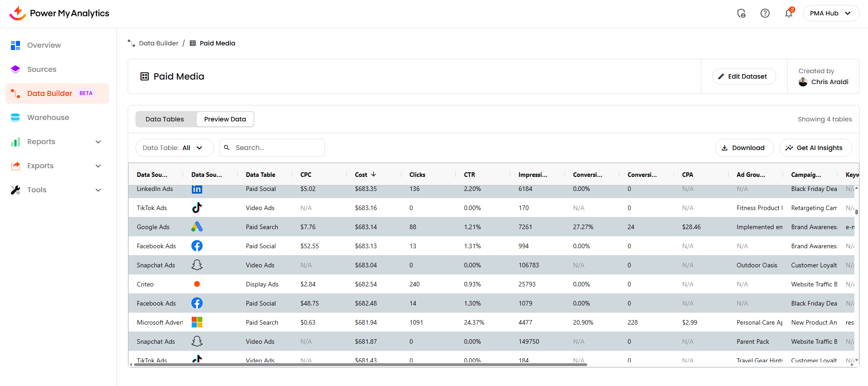The image size is (868, 386).
Task: Click the Get AI Insights button
Action: pos(815,148)
